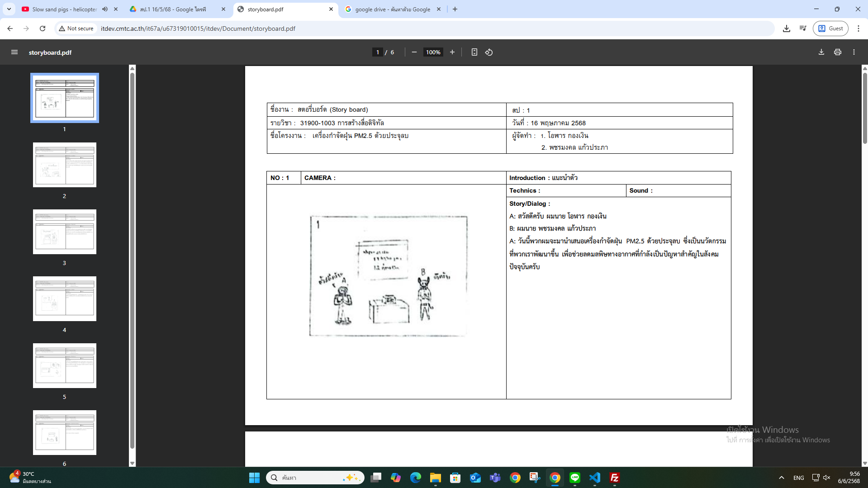Rotate the PDF counterclockwise
This screenshot has width=868, height=488.
[489, 52]
